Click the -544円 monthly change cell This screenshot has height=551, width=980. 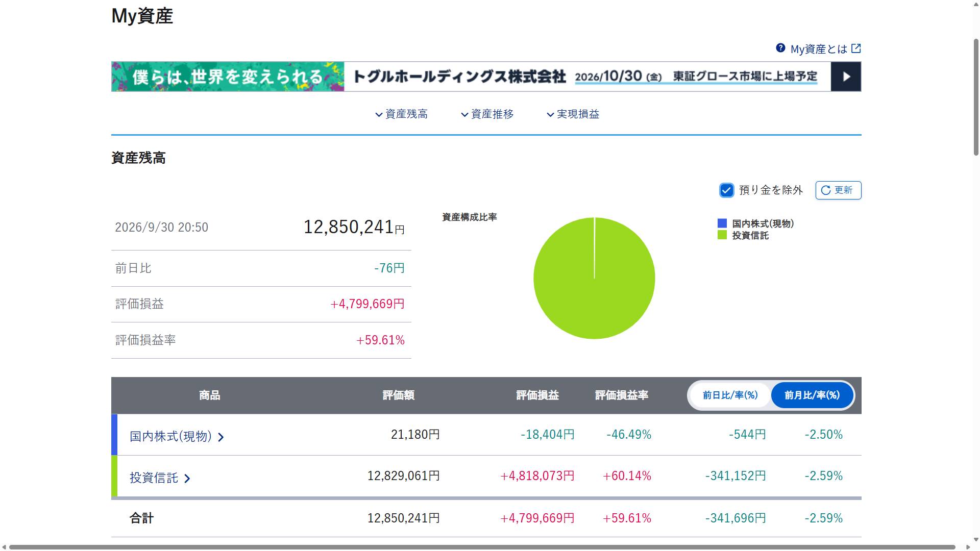pyautogui.click(x=747, y=435)
